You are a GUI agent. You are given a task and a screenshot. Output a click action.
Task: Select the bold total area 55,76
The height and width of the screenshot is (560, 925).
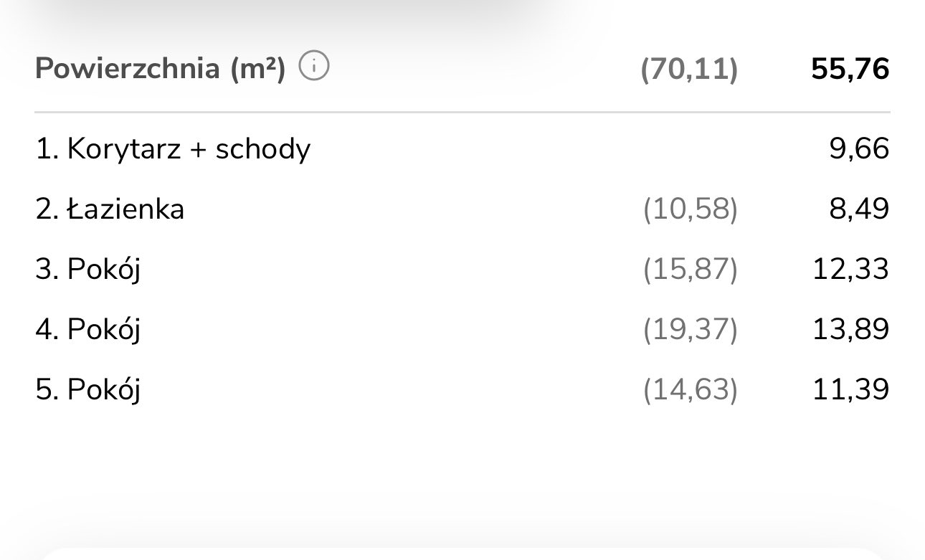click(850, 69)
